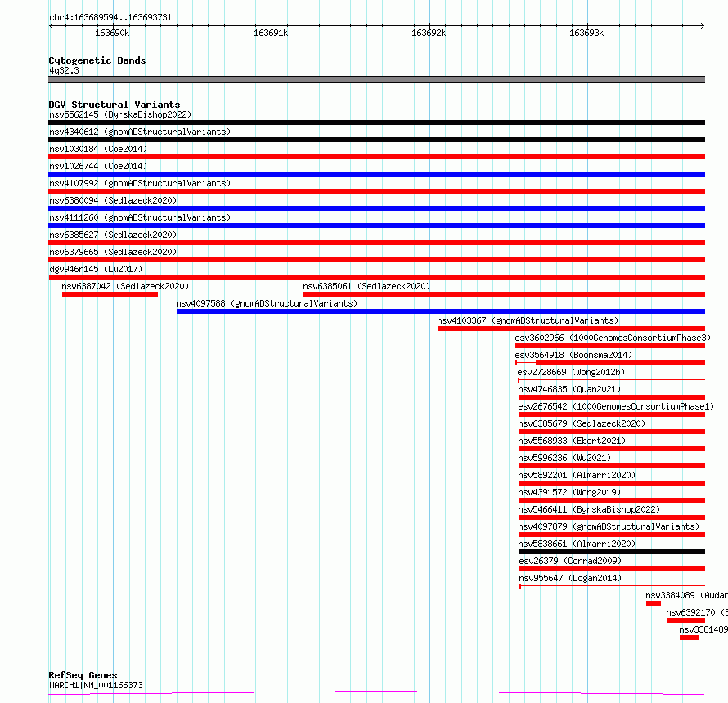Select the nsv5892201 (Almarri2020) label
Viewport: 728px width, 703px height.
[x=577, y=475]
